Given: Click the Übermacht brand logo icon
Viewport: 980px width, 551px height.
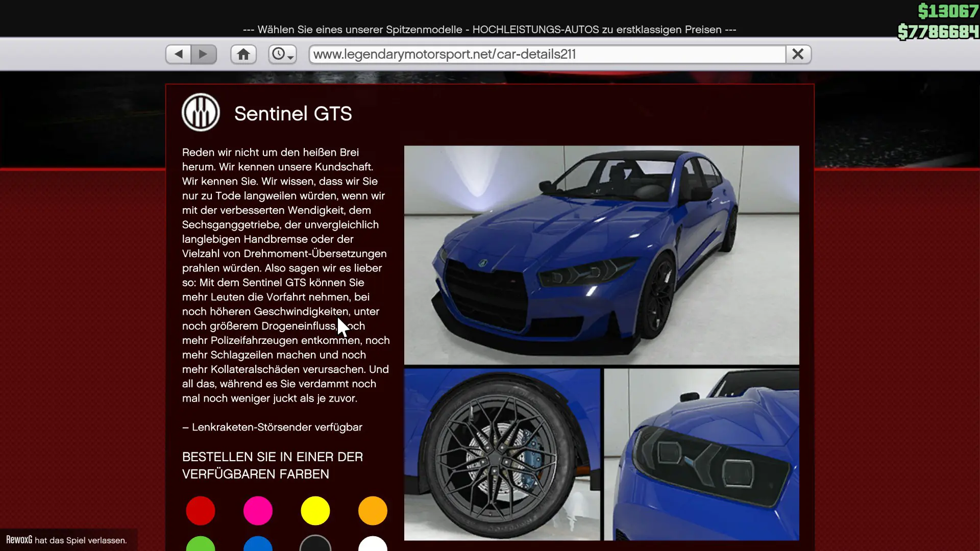Looking at the screenshot, I should point(201,112).
